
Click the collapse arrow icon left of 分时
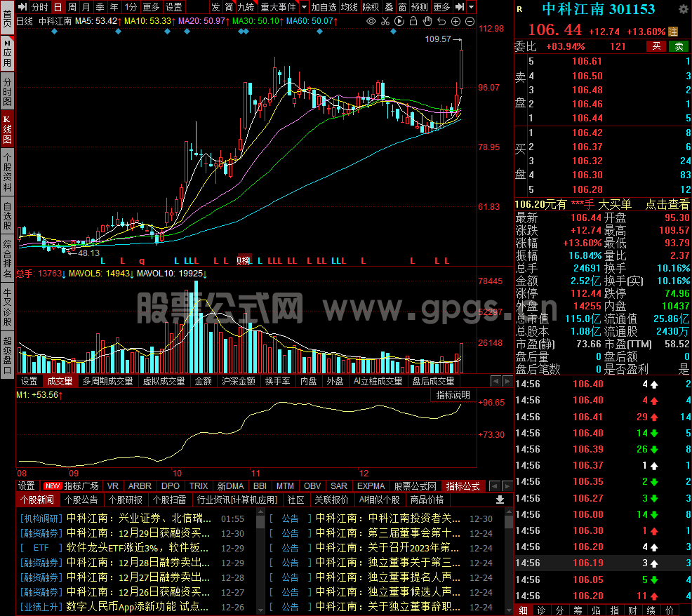tap(22, 7)
